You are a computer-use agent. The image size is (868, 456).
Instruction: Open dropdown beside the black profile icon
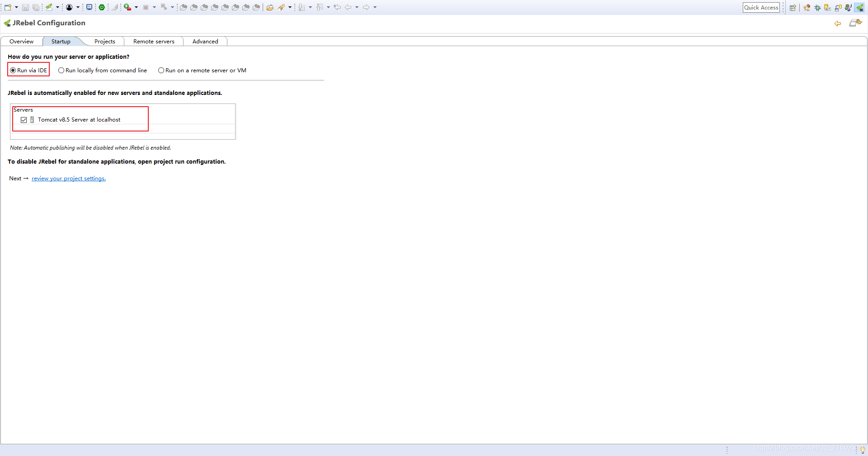[78, 7]
